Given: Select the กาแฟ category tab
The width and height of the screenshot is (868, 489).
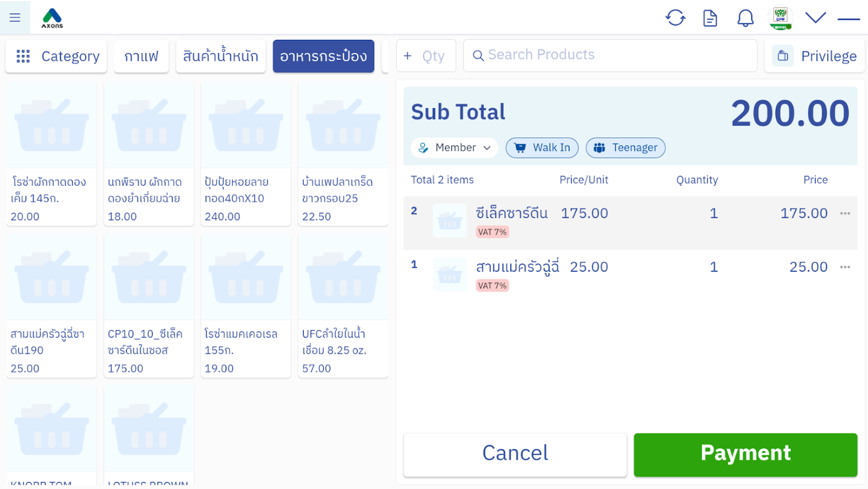Looking at the screenshot, I should [141, 56].
